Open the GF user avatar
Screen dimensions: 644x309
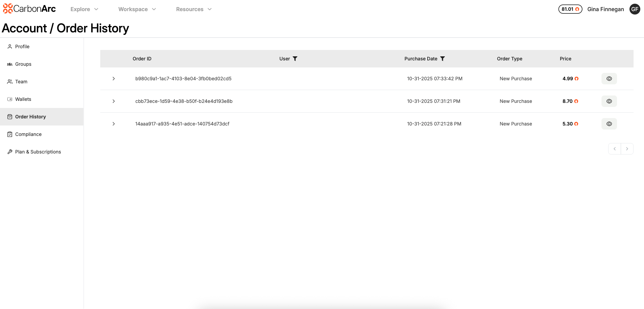click(635, 9)
